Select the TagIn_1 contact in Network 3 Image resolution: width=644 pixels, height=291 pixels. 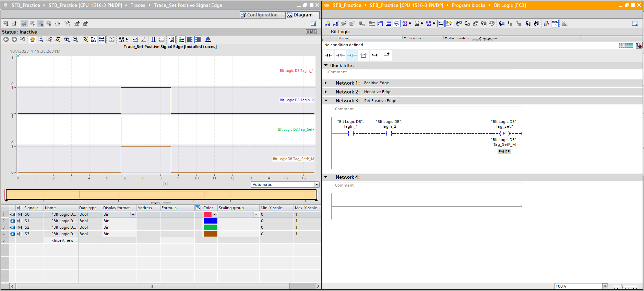[351, 134]
